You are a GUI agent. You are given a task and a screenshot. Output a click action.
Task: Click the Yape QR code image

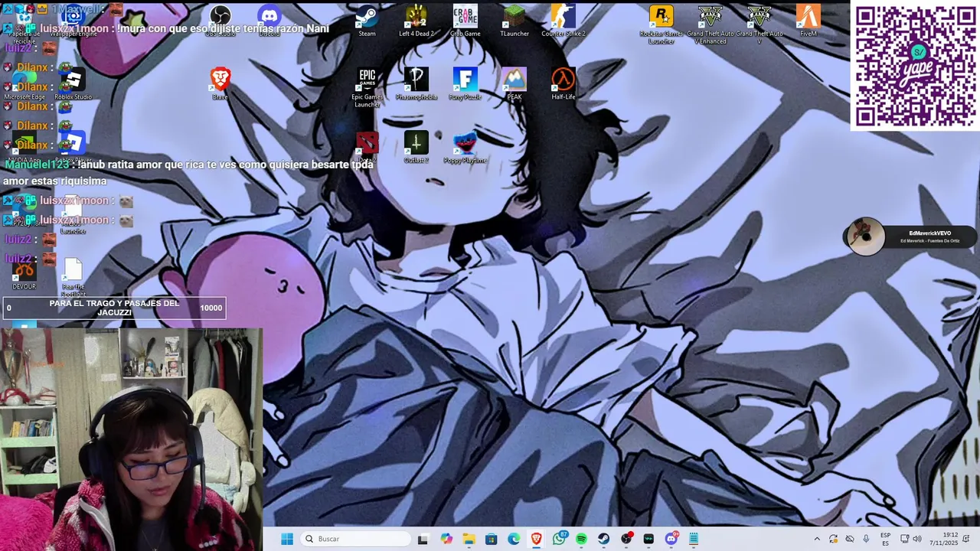[x=915, y=66]
